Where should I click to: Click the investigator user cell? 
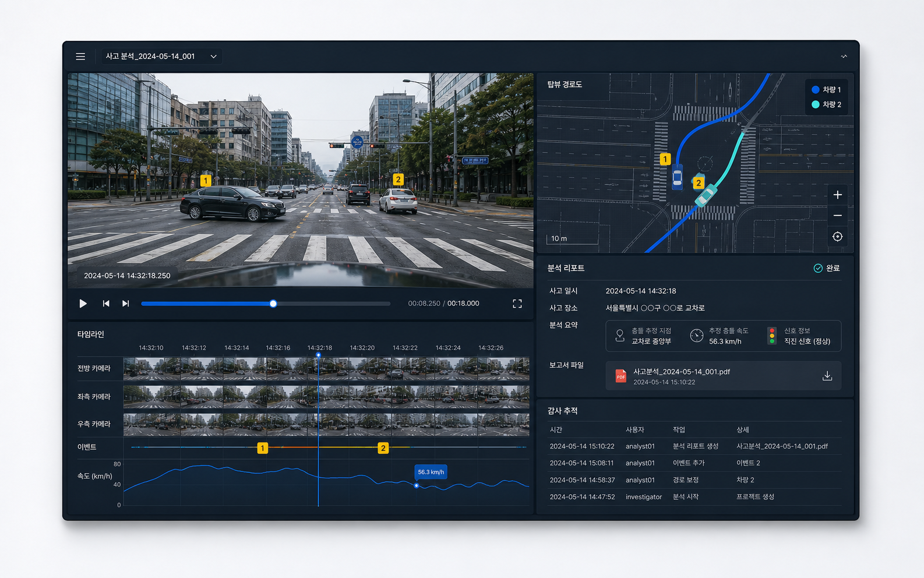[x=644, y=497]
